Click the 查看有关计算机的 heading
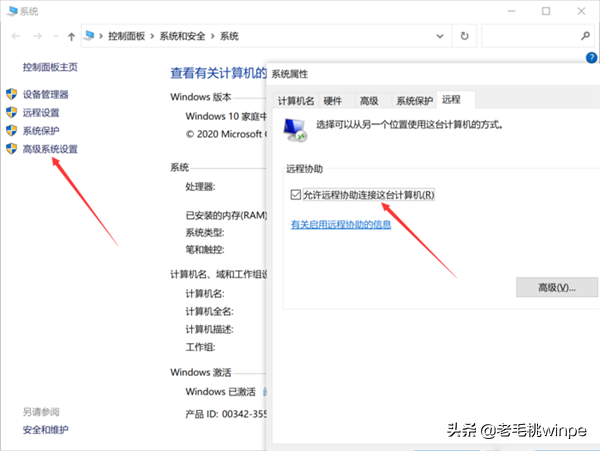This screenshot has height=451, width=600. click(x=218, y=73)
